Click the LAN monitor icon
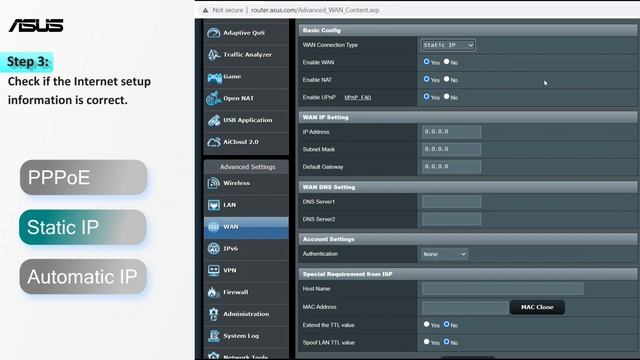Viewport: 640px width, 360px height. tap(213, 205)
